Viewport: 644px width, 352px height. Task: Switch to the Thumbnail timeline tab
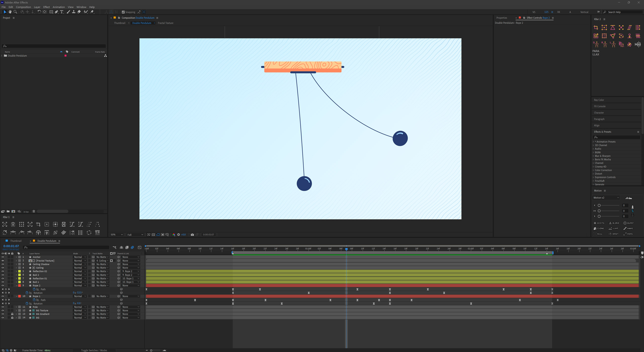[16, 241]
